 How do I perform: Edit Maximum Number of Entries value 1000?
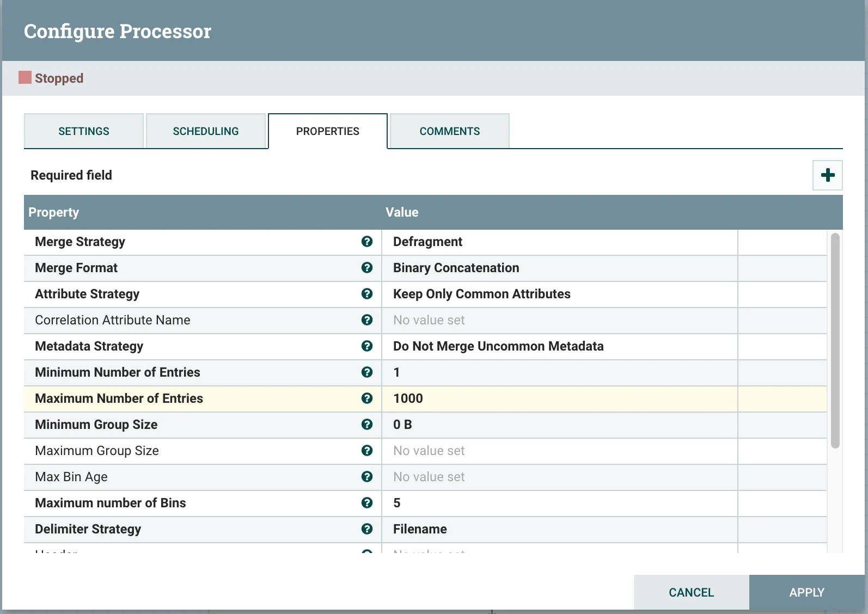560,398
